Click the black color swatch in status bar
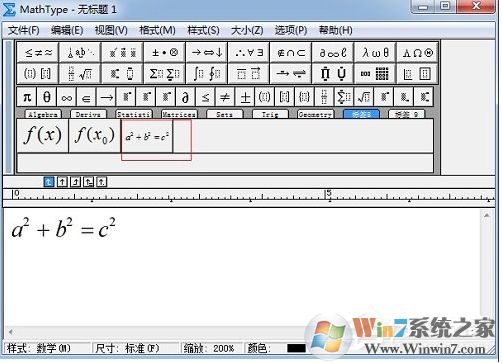Image resolution: width=502 pixels, height=363 pixels. (x=296, y=348)
